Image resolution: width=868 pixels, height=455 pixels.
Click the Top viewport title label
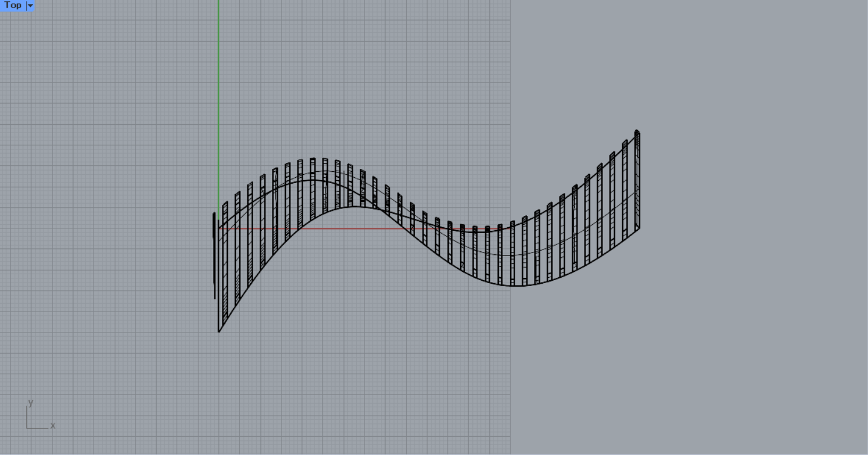12,5
